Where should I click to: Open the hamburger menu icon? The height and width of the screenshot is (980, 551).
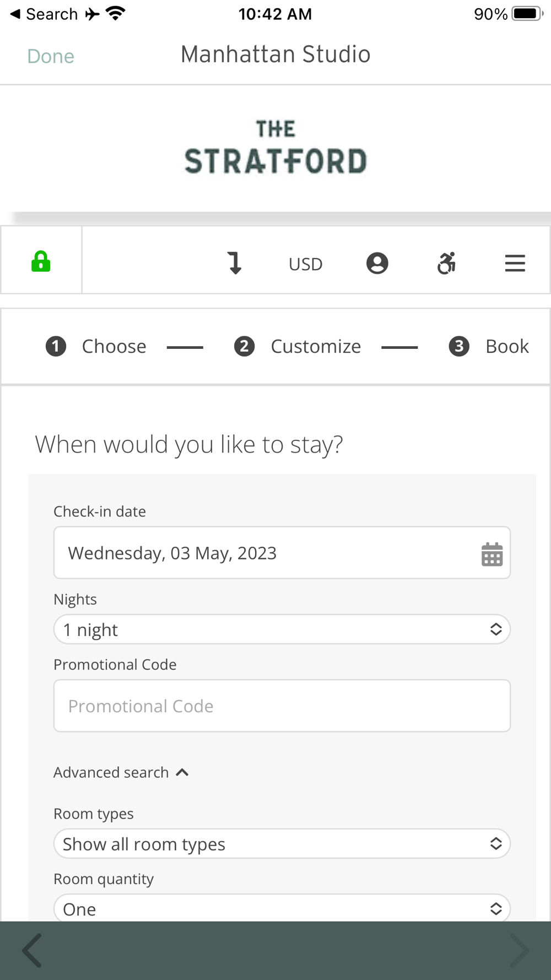coord(515,263)
